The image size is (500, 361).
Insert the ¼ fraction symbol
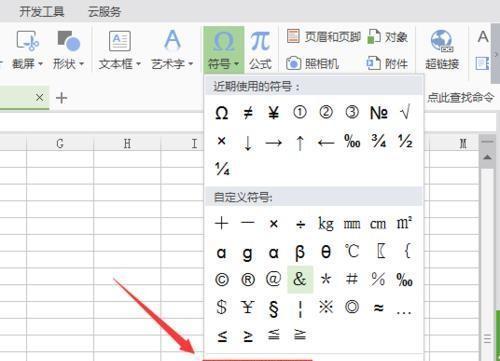click(x=222, y=169)
